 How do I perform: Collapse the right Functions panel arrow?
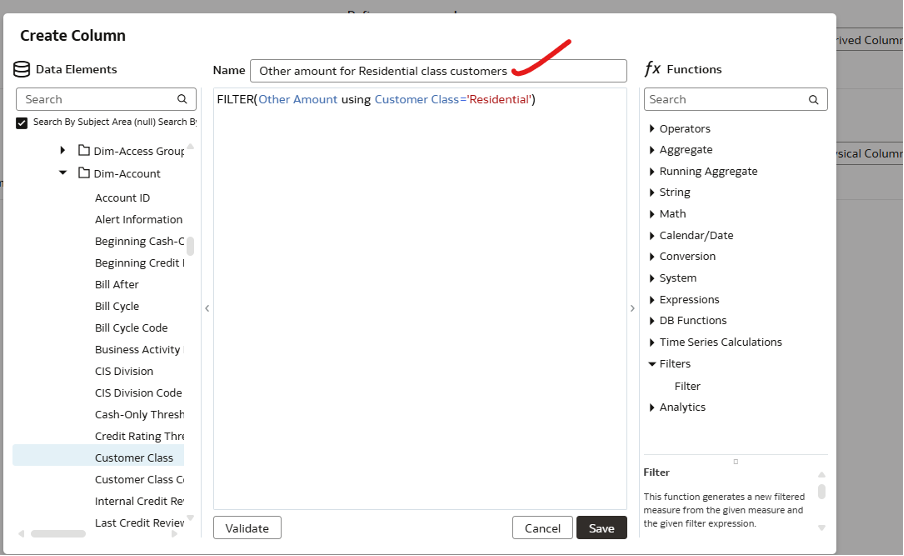(632, 308)
